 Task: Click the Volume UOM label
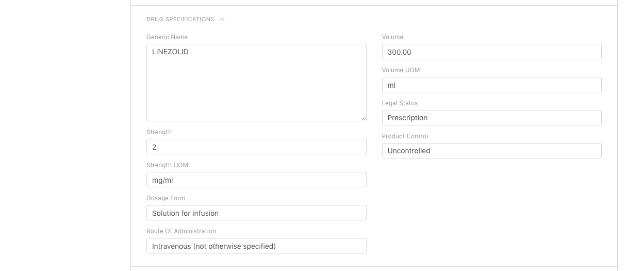[401, 70]
